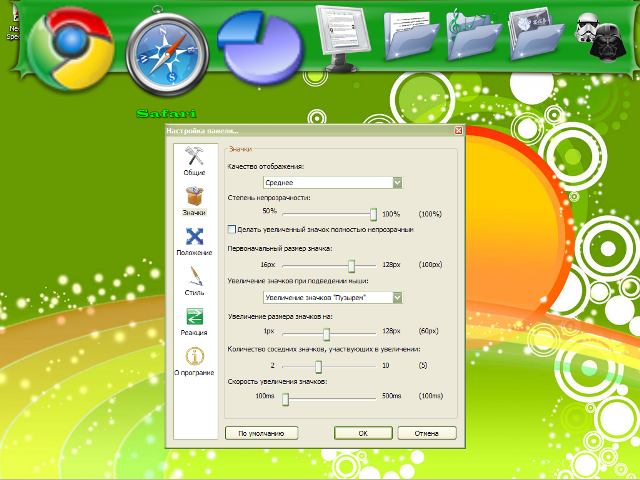Switch to the Реакция section
Screen dimensions: 640x480
[194, 320]
